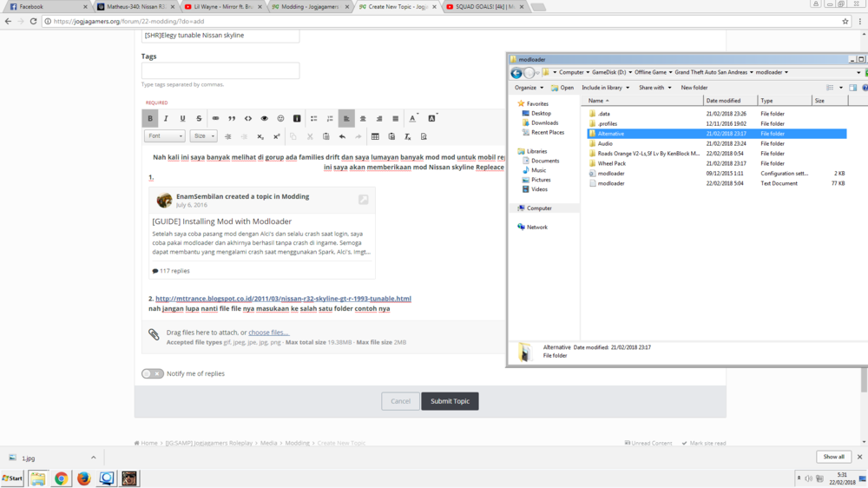This screenshot has height=488, width=868.
Task: Click the preview eye icon in the toolbar
Action: click(x=265, y=119)
